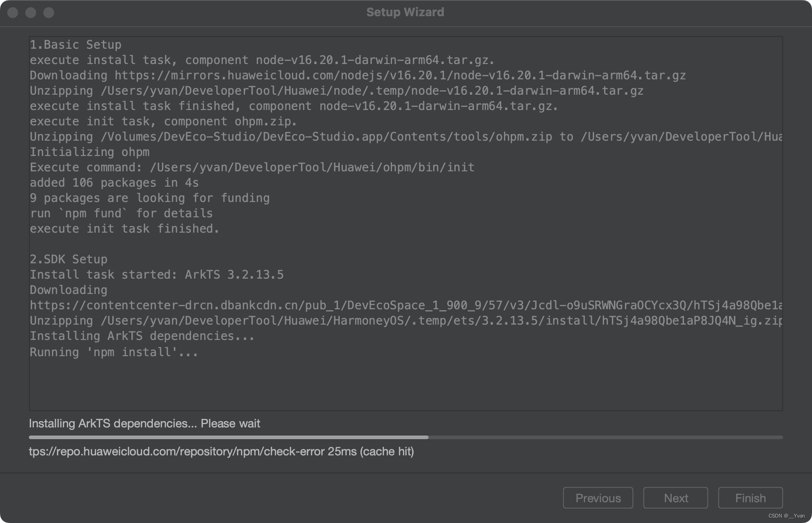
Task: Click the minimize window button
Action: (x=31, y=13)
